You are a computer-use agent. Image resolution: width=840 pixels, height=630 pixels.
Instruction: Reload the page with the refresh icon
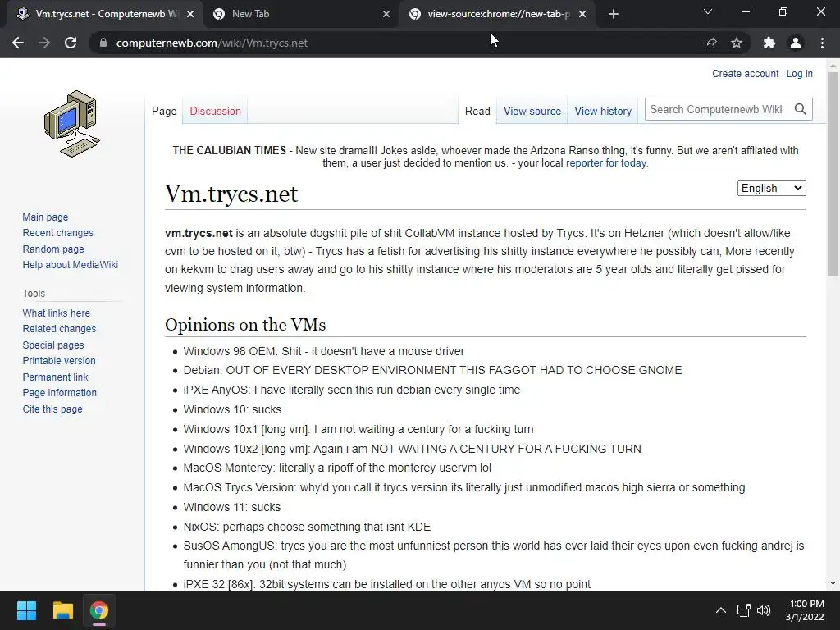point(71,43)
